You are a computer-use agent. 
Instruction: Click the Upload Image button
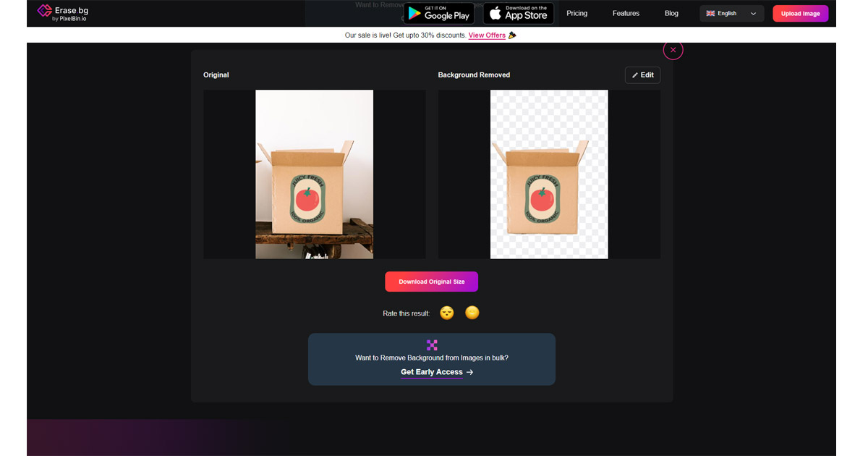(800, 14)
